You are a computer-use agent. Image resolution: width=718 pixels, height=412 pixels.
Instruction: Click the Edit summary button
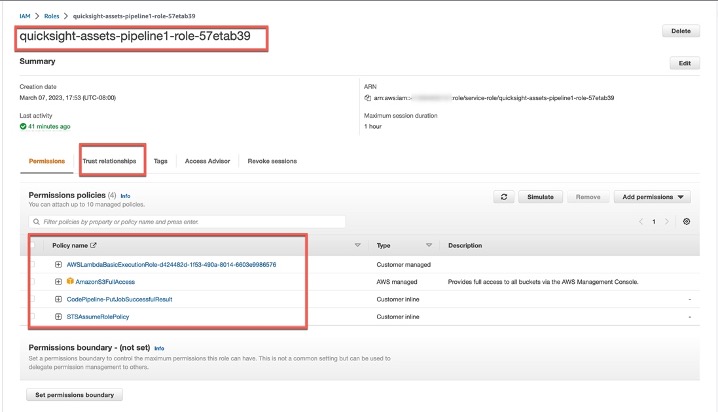(x=685, y=63)
